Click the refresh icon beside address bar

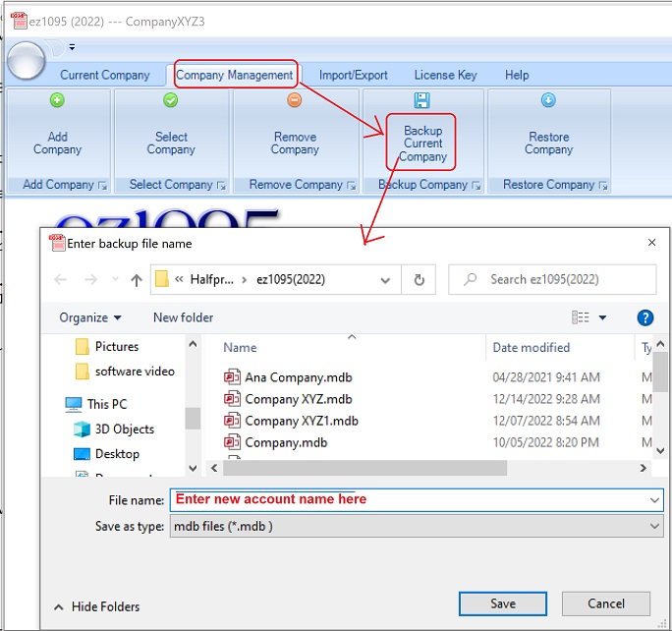[x=419, y=279]
